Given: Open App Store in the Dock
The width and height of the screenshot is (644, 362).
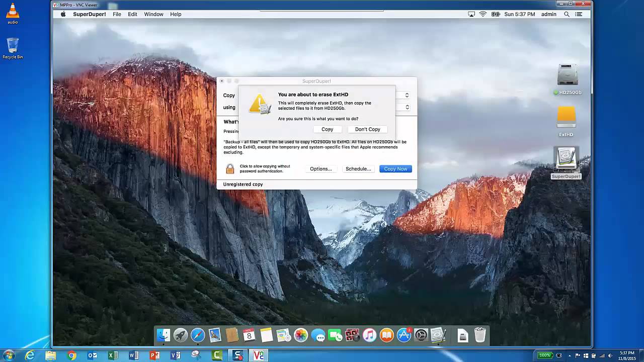Looking at the screenshot, I should tap(404, 335).
